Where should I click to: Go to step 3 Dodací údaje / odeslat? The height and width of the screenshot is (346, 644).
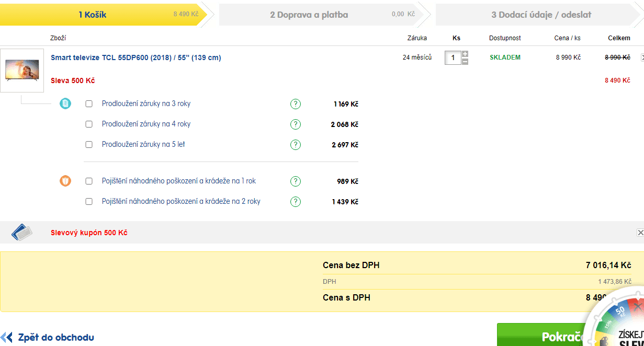[540, 15]
